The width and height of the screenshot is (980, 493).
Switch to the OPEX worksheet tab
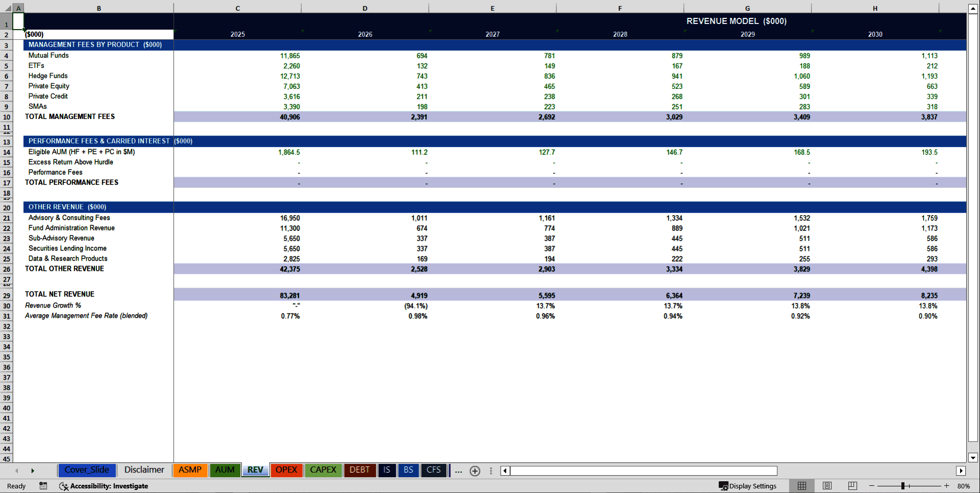[286, 470]
